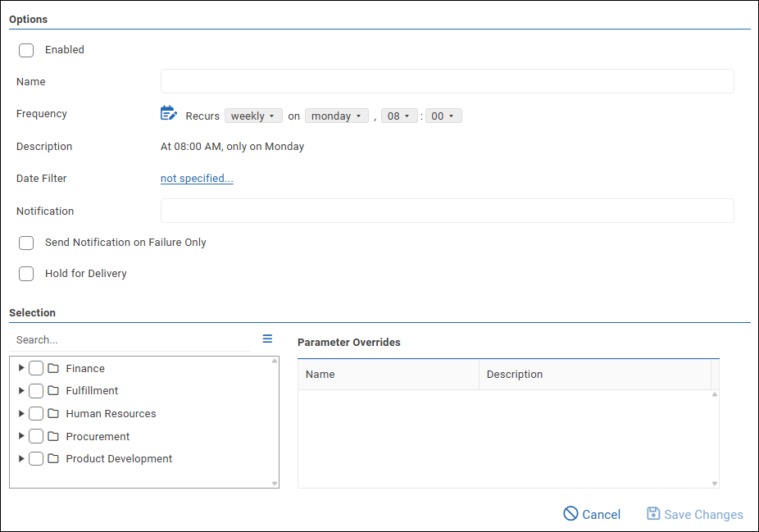Open the weekly recurrence dropdown
This screenshot has width=759, height=532.
point(253,116)
